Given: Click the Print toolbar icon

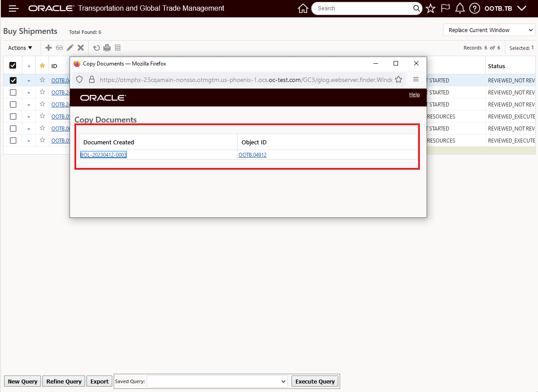Looking at the screenshot, I should click(x=107, y=48).
